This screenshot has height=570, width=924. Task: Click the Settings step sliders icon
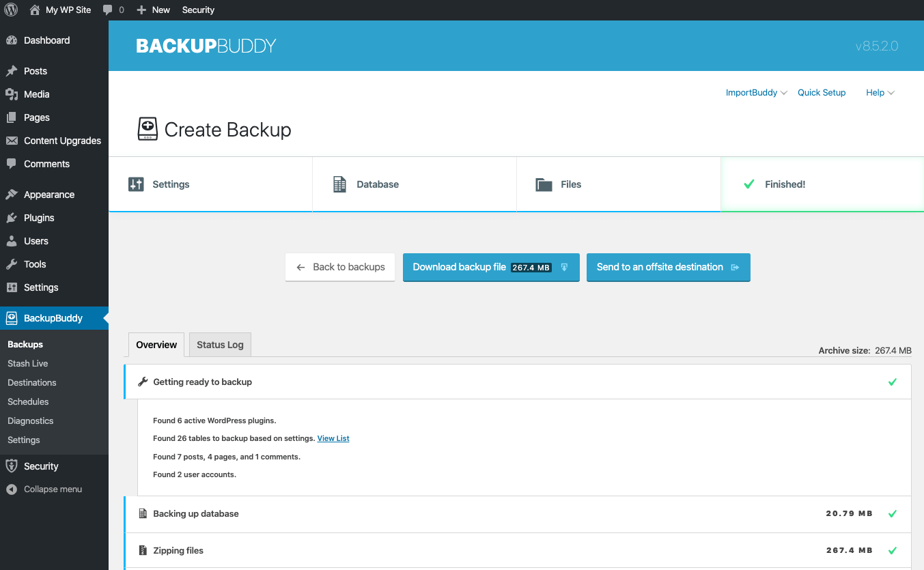(136, 184)
